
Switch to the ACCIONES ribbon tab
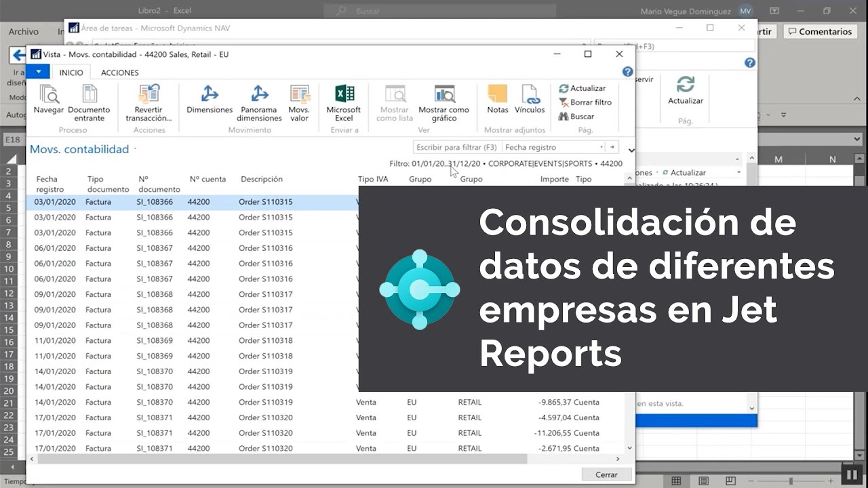(x=120, y=73)
